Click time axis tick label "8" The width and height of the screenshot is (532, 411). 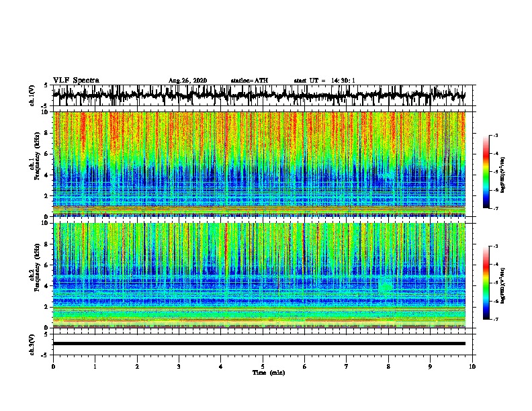[388, 366]
